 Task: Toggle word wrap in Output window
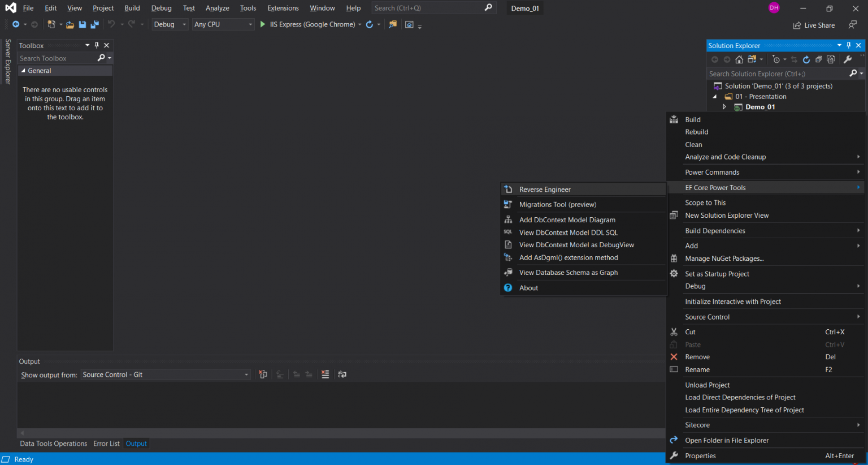tap(342, 374)
